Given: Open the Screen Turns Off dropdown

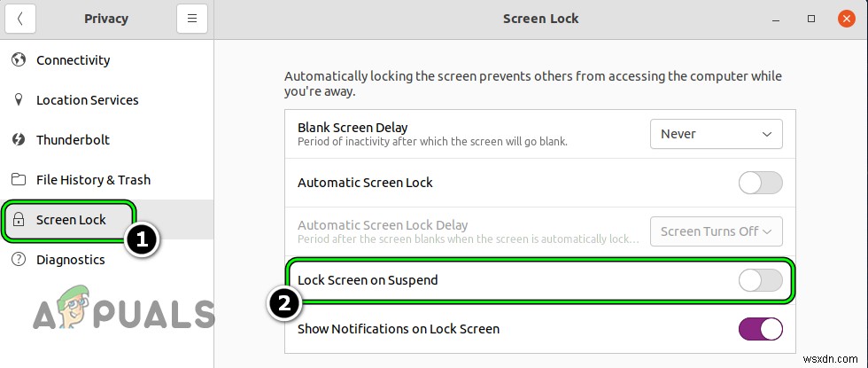Looking at the screenshot, I should [x=716, y=231].
